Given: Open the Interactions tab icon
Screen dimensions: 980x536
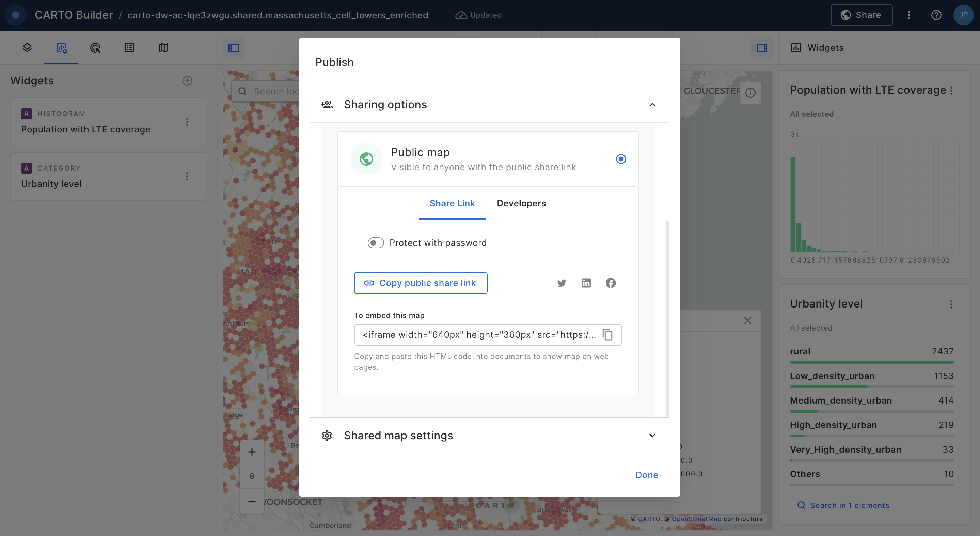Looking at the screenshot, I should click(95, 48).
